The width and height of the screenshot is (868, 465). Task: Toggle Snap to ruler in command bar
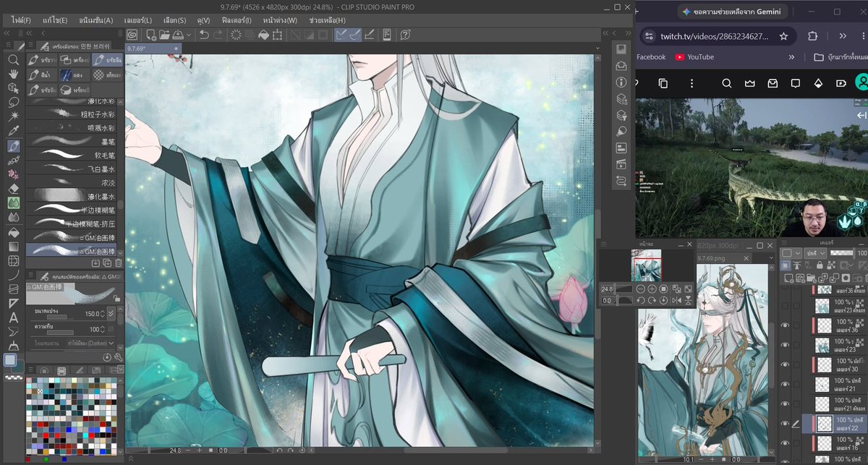pyautogui.click(x=341, y=35)
